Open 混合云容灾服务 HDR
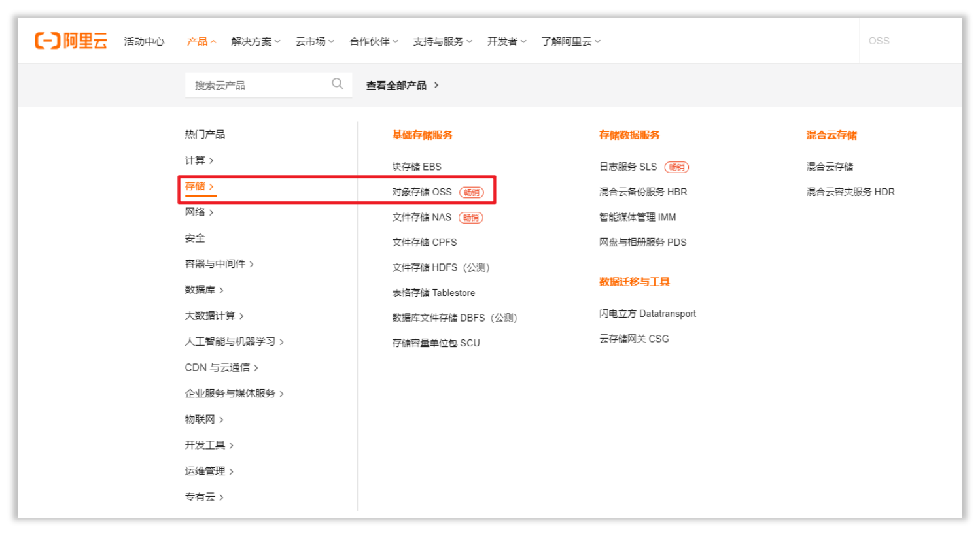Screen dimensions: 980x536 click(x=850, y=192)
